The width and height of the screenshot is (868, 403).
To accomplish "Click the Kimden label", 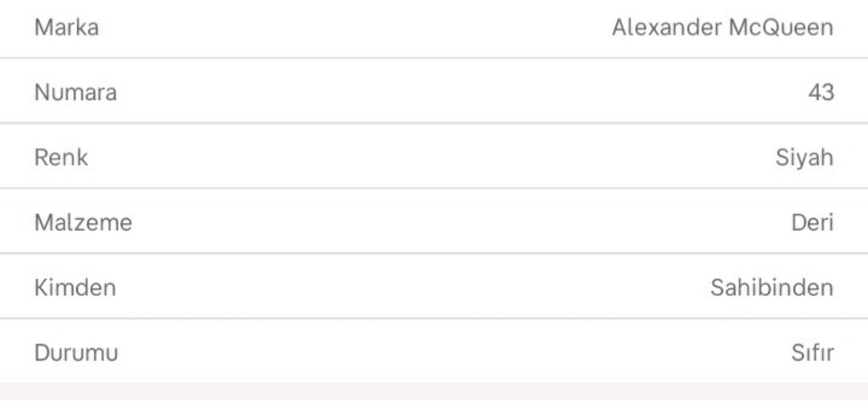I will [x=75, y=288].
